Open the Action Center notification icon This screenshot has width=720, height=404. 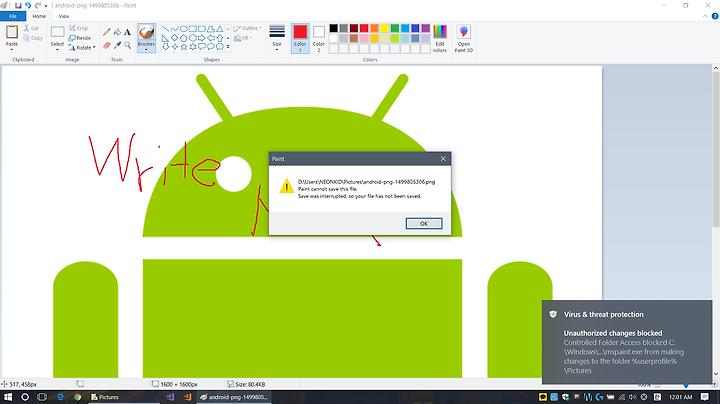click(x=705, y=397)
